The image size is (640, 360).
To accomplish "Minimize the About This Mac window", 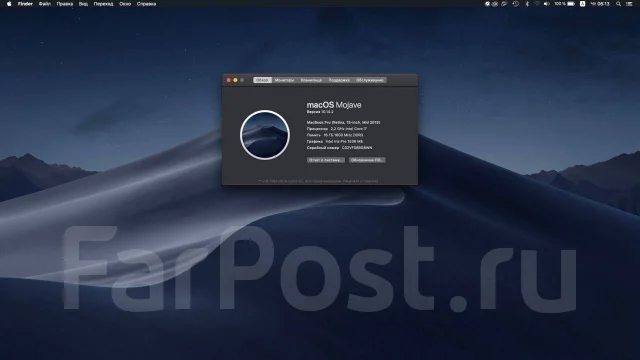I will [x=236, y=80].
